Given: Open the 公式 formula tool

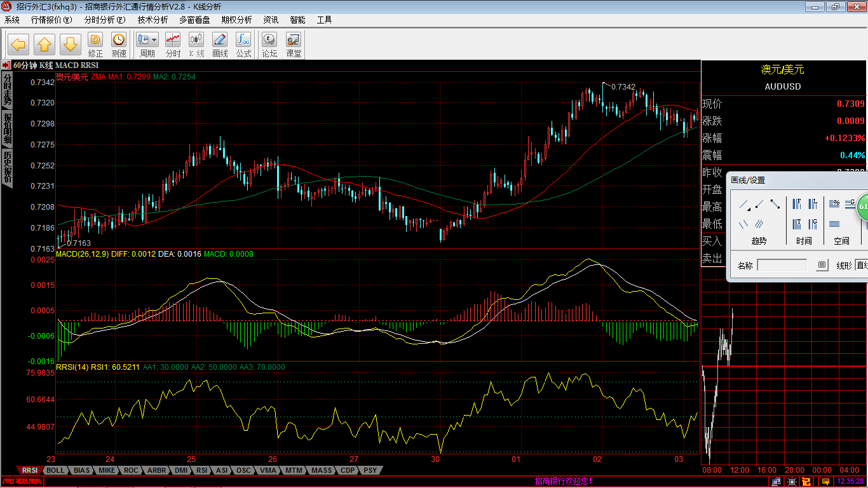Looking at the screenshot, I should click(243, 44).
